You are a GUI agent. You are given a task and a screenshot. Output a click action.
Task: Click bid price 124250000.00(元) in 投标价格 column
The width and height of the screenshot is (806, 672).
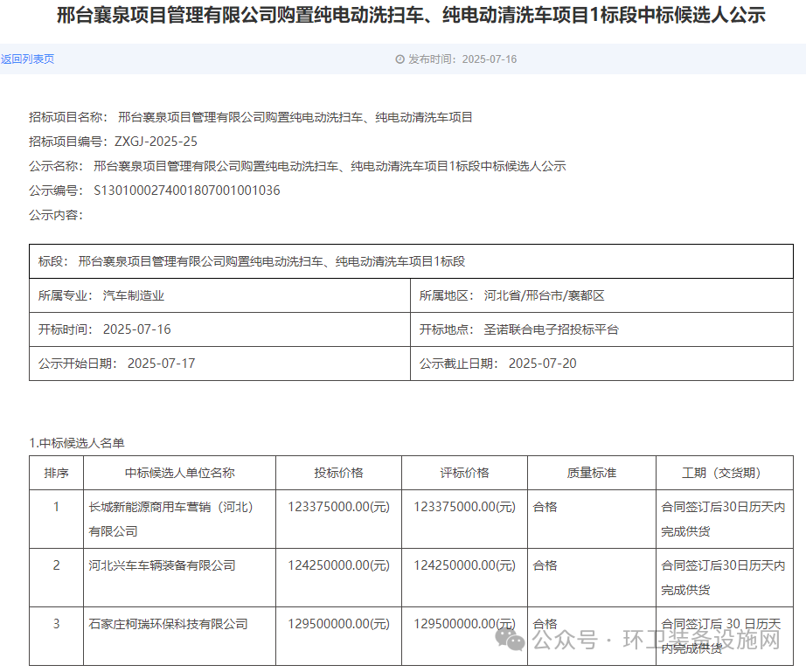coord(338,565)
